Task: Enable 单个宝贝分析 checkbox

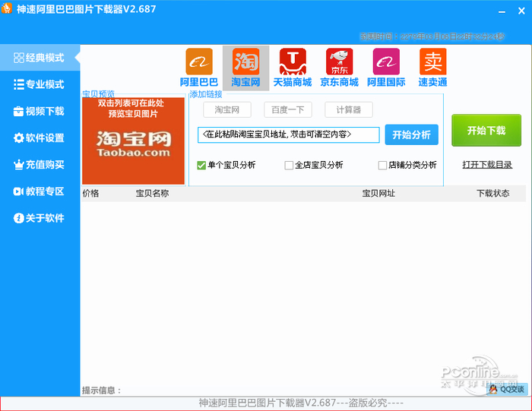Action: 202,165
